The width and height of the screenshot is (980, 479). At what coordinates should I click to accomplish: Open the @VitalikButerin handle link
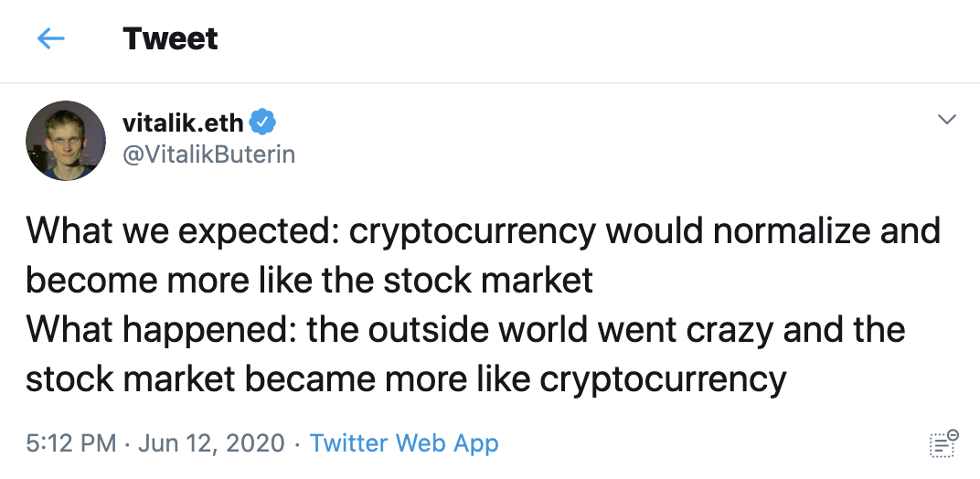pos(208,154)
